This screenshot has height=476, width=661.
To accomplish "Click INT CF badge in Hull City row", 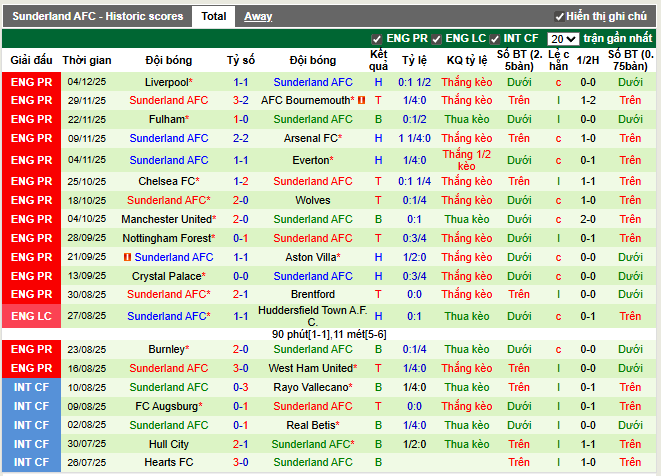I will [31, 444].
